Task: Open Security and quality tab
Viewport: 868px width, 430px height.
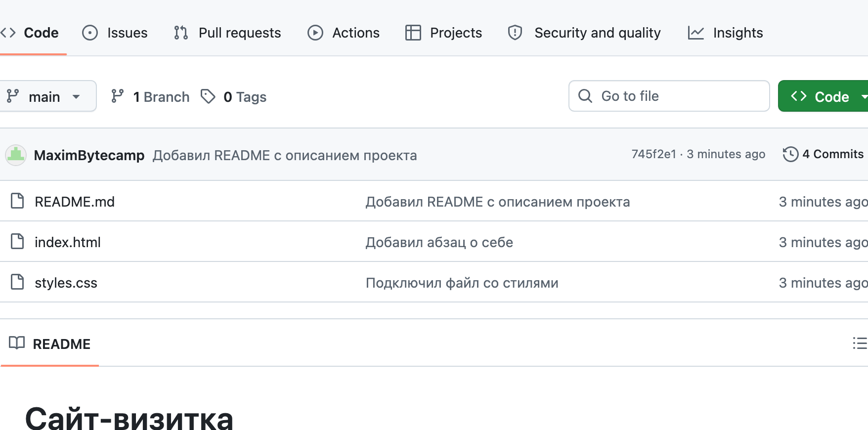Action: [x=584, y=33]
